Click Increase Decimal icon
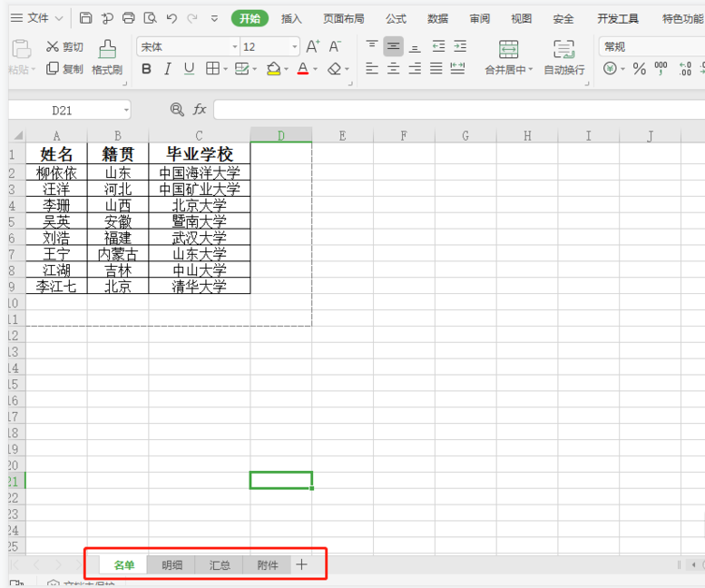 coord(685,68)
